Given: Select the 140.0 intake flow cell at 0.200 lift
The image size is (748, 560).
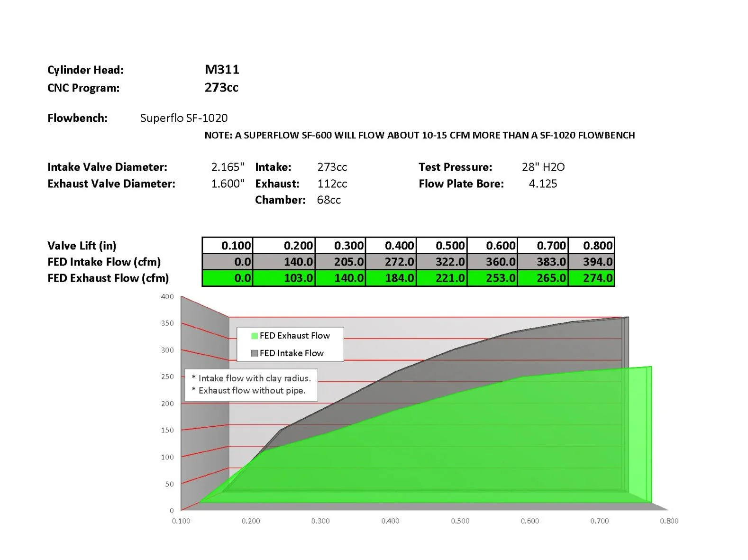Looking at the screenshot, I should click(x=284, y=262).
